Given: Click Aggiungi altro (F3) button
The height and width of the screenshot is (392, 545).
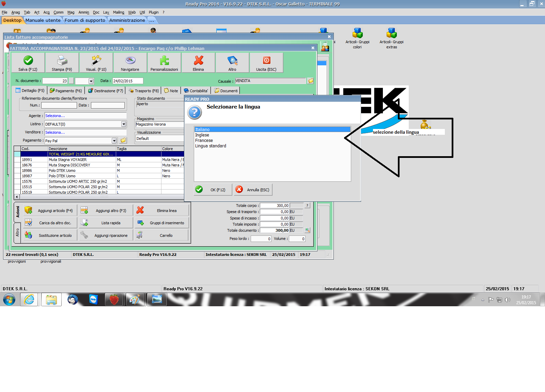Looking at the screenshot, I should (106, 211).
